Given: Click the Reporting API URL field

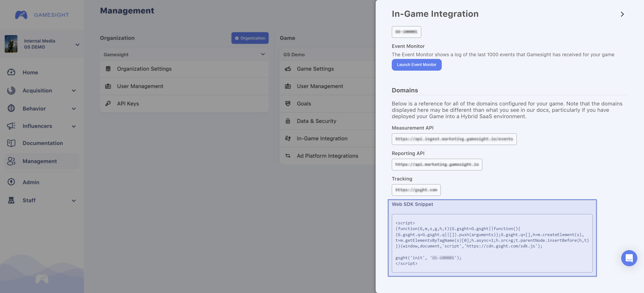Looking at the screenshot, I should [437, 164].
